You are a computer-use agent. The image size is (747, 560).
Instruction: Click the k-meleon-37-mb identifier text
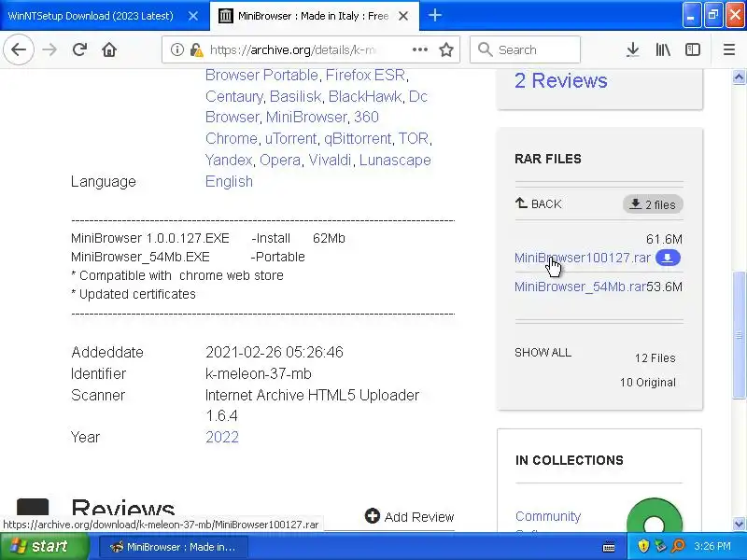click(x=259, y=373)
